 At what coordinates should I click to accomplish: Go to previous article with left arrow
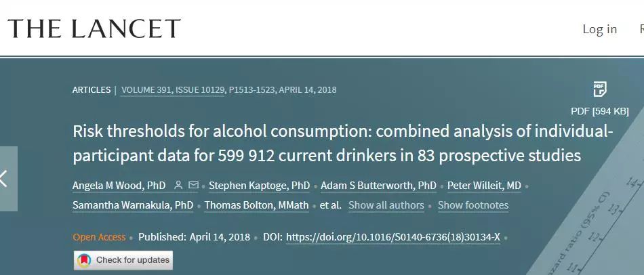(x=5, y=179)
